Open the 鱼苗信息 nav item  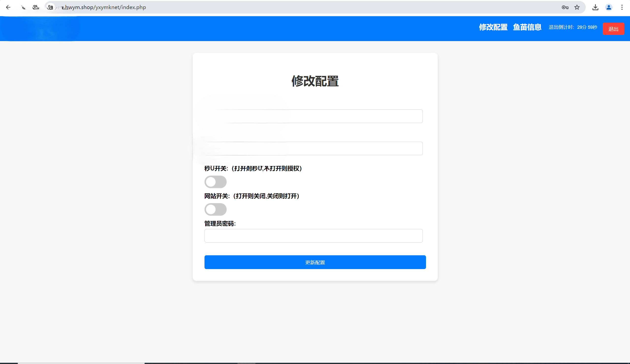tap(527, 27)
